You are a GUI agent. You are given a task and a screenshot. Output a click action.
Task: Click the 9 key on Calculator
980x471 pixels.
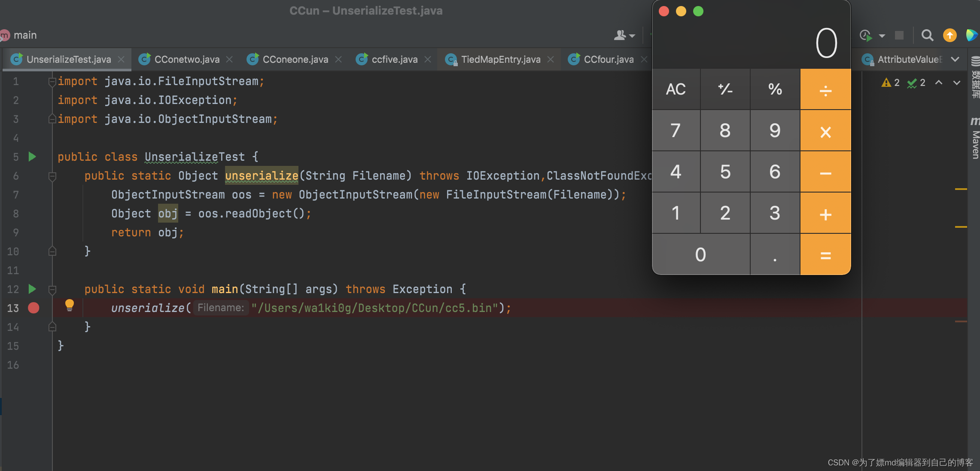tap(775, 131)
